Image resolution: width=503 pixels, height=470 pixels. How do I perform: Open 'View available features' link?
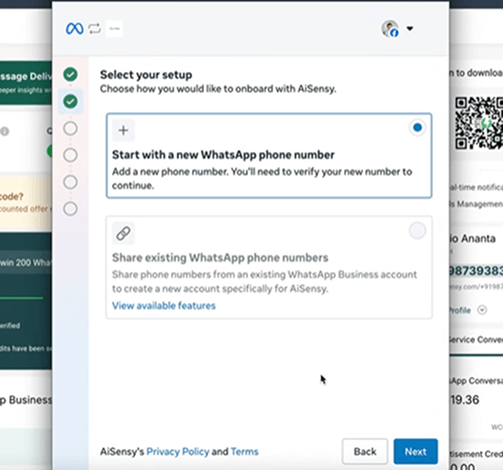tap(164, 306)
